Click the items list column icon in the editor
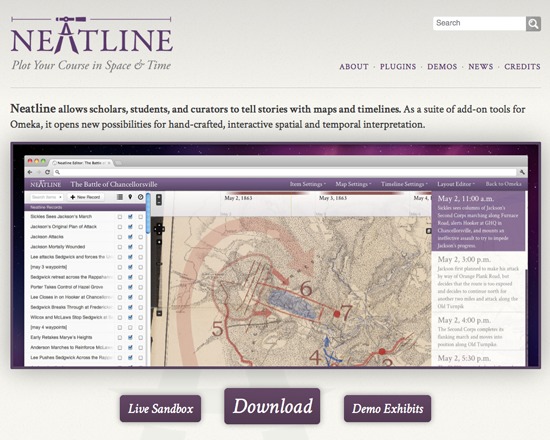This screenshot has height=440, width=550. 120,197
